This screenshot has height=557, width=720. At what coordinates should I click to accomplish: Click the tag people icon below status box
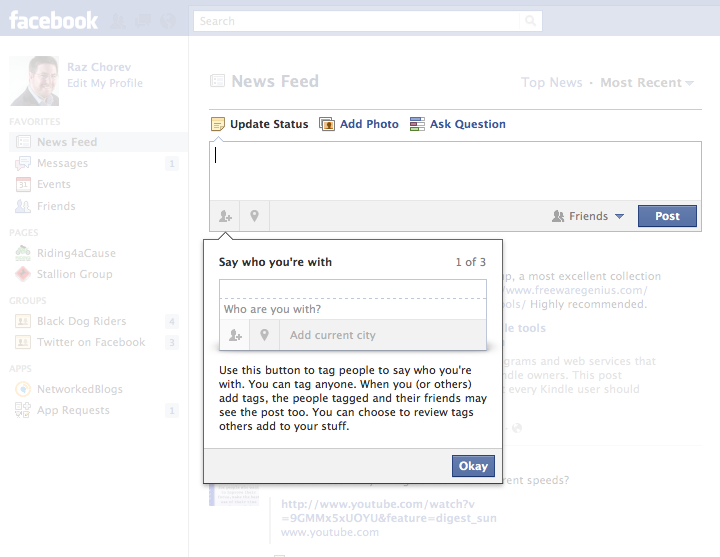click(225, 216)
